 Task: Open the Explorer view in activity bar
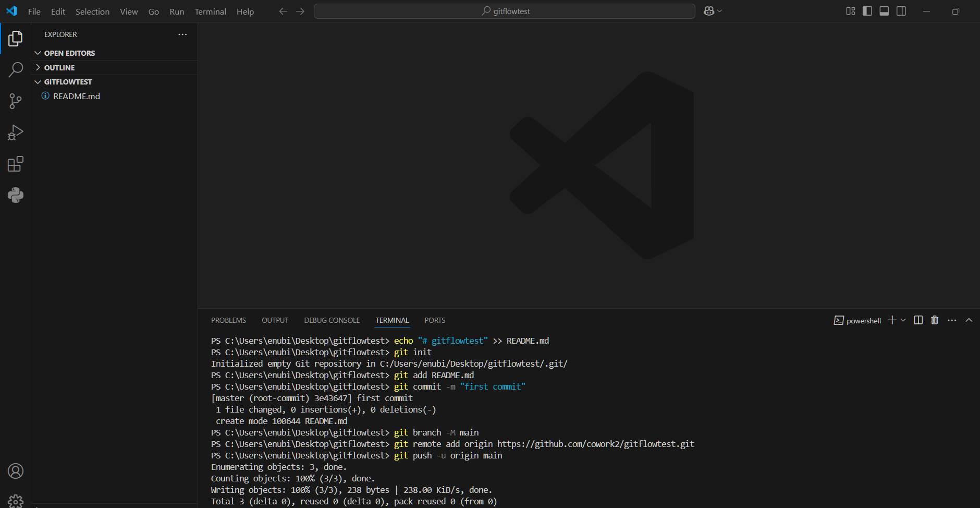click(16, 39)
